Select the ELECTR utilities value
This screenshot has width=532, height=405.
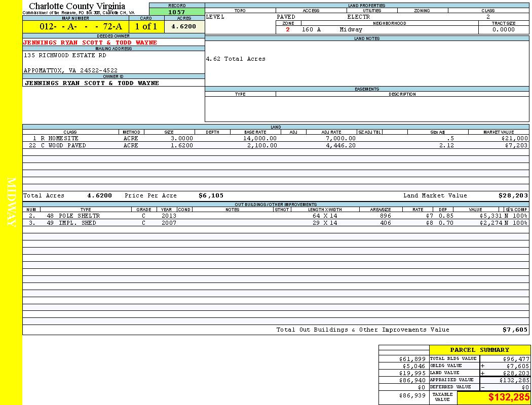pos(358,17)
